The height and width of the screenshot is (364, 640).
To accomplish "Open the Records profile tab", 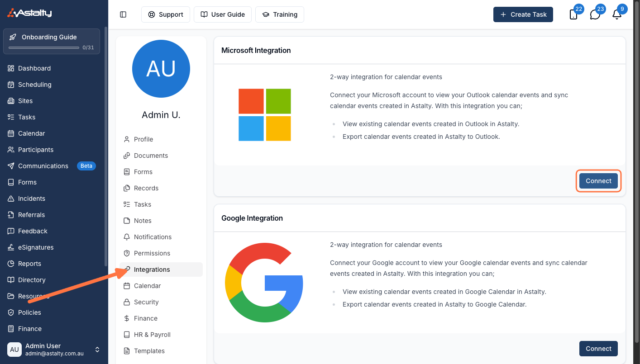I will pos(161,188).
